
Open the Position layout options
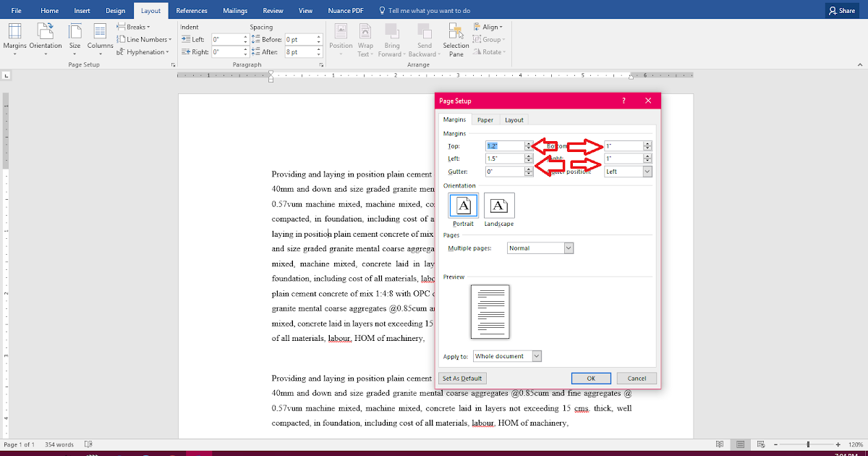pyautogui.click(x=341, y=40)
